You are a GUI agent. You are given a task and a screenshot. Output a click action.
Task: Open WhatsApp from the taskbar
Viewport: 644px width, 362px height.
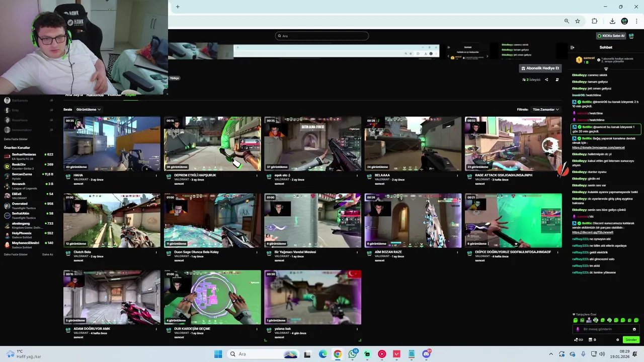click(x=353, y=354)
